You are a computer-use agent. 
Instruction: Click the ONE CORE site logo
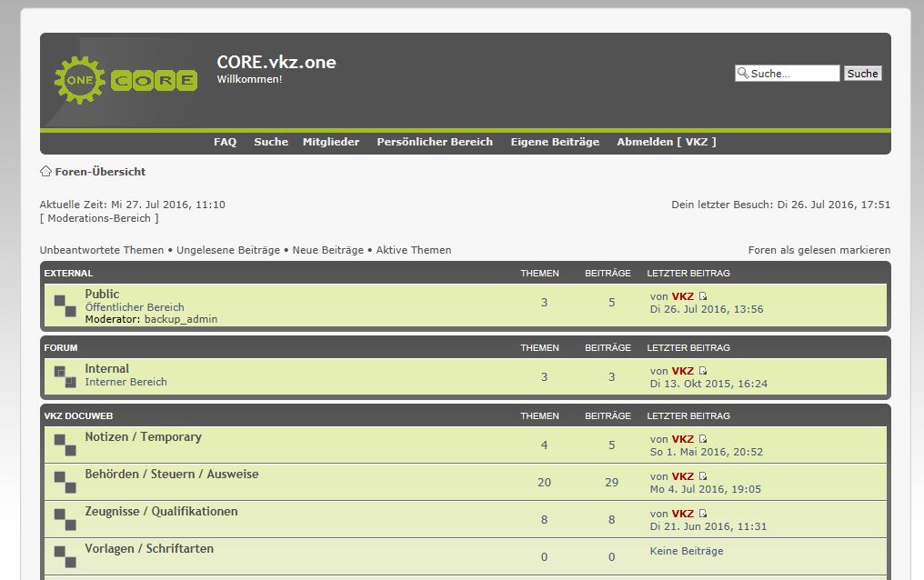[126, 80]
